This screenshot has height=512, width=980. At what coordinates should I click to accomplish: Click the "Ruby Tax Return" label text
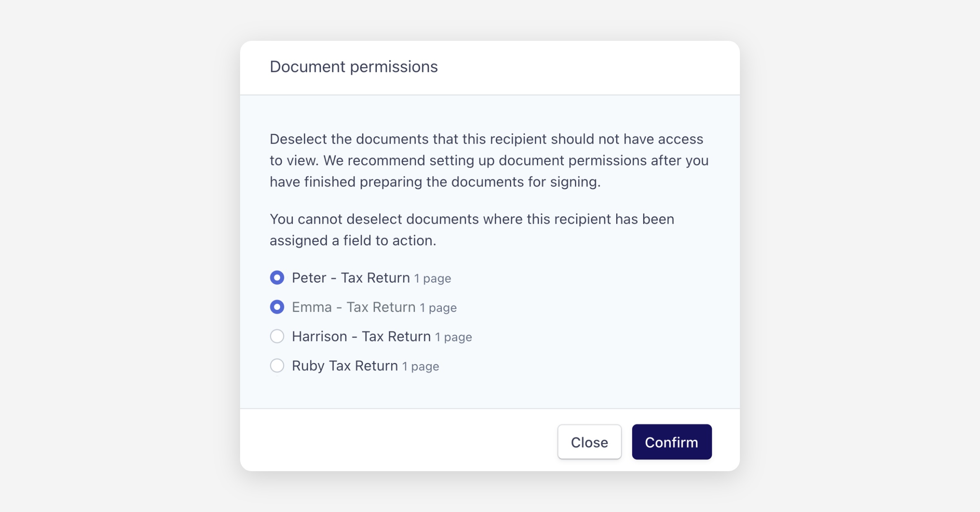point(345,366)
